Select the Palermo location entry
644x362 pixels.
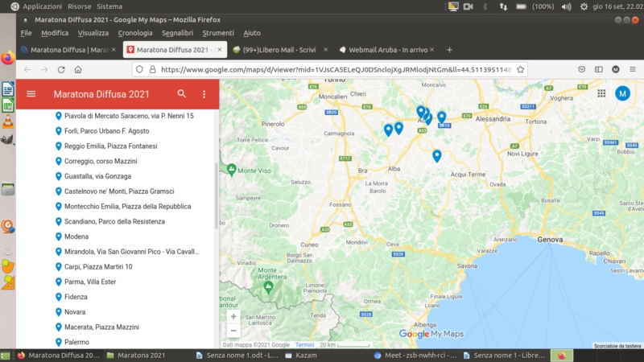pos(76,342)
